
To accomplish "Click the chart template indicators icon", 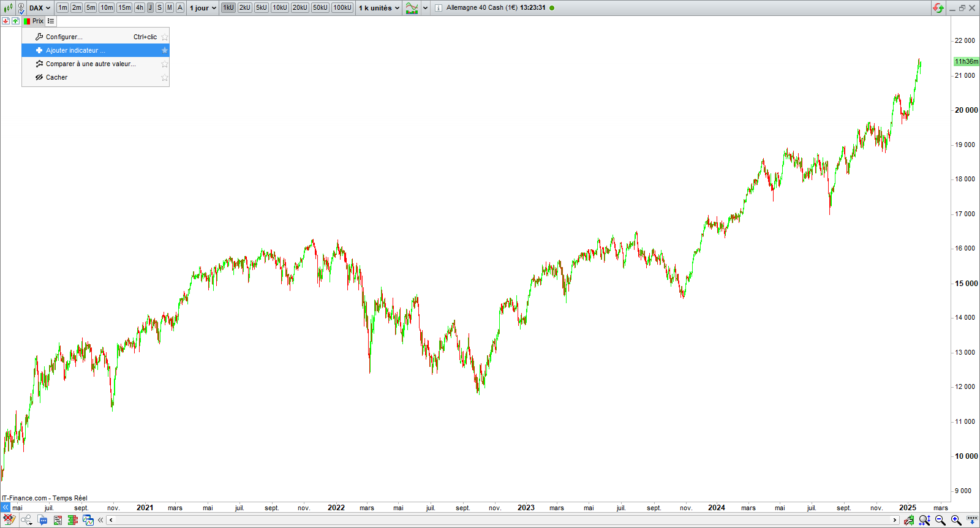I will click(x=412, y=8).
